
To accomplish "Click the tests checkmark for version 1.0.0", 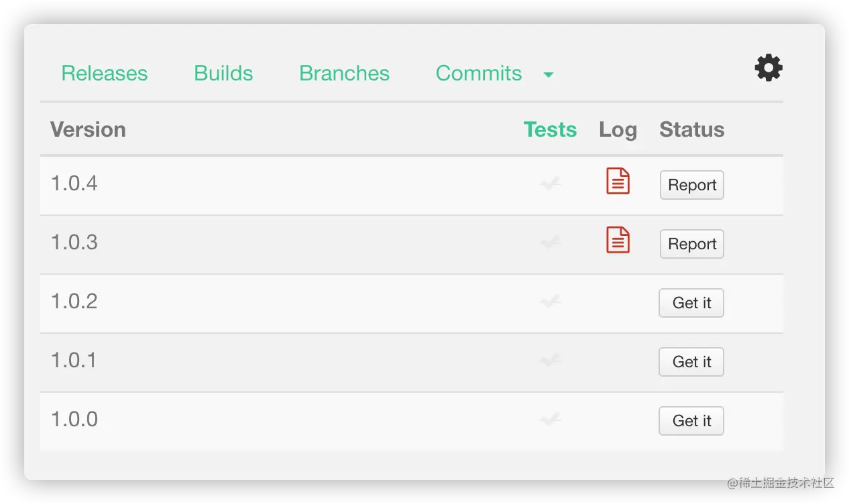I will pyautogui.click(x=550, y=419).
